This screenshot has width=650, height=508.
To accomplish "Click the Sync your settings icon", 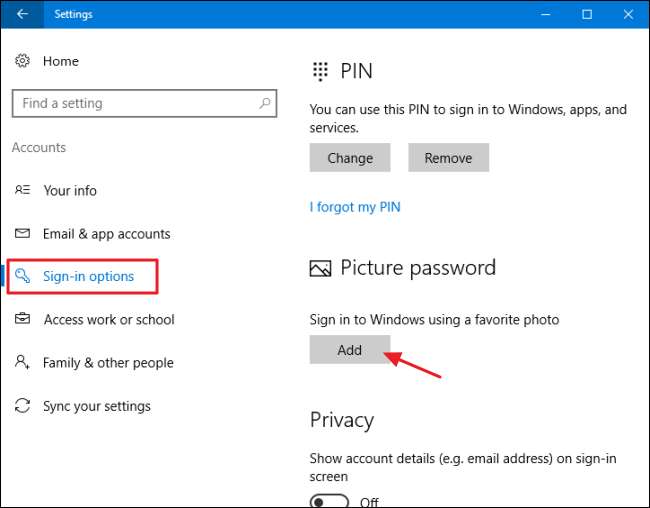I will [x=22, y=406].
